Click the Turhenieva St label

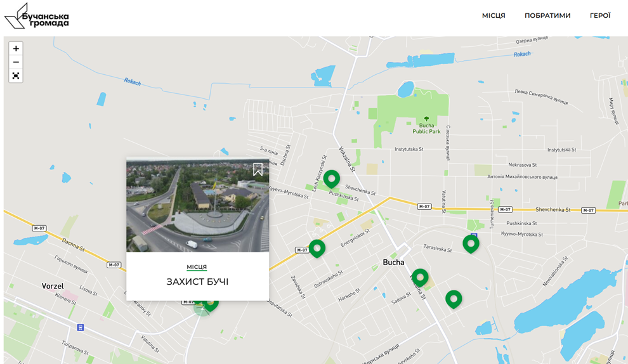pos(492,214)
